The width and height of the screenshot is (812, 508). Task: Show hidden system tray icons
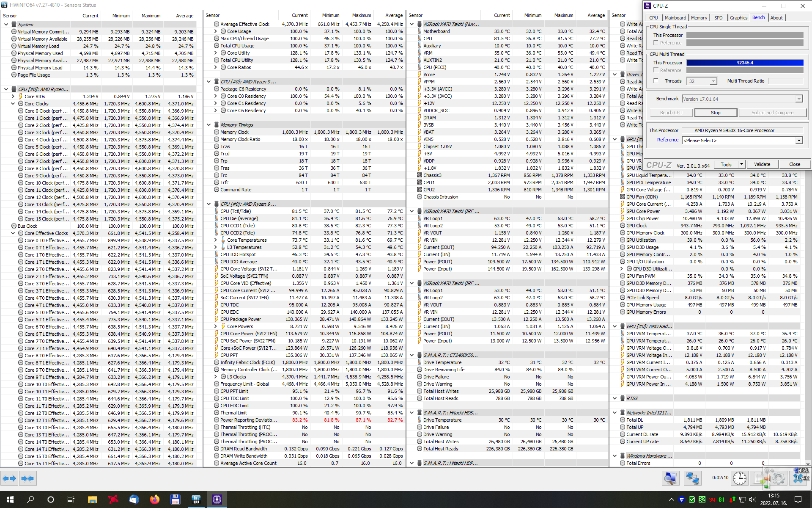pos(671,500)
